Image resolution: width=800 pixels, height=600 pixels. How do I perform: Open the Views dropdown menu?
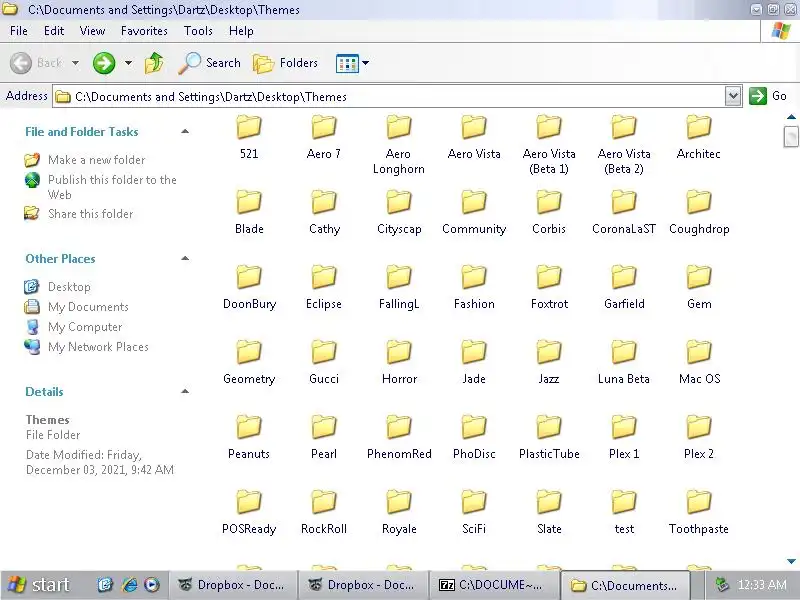pos(352,63)
